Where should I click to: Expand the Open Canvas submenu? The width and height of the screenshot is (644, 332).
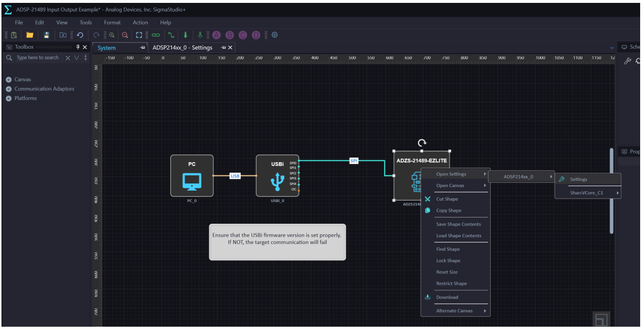(x=455, y=185)
